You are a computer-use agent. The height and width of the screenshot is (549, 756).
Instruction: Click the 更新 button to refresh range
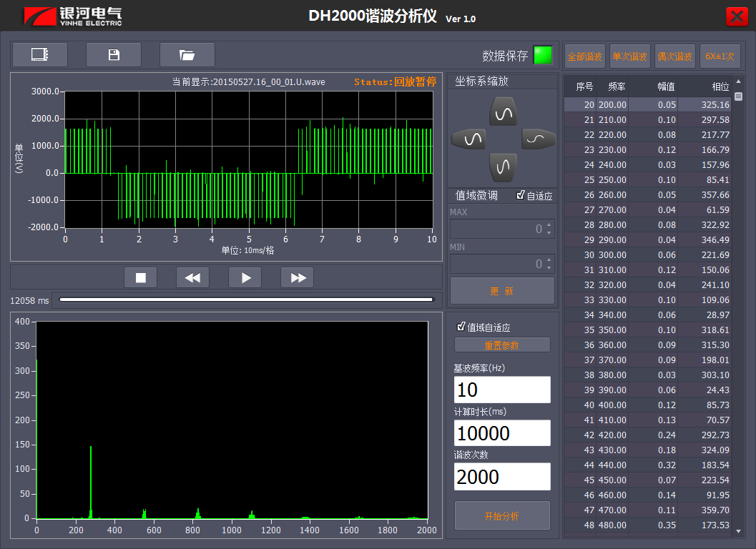502,290
